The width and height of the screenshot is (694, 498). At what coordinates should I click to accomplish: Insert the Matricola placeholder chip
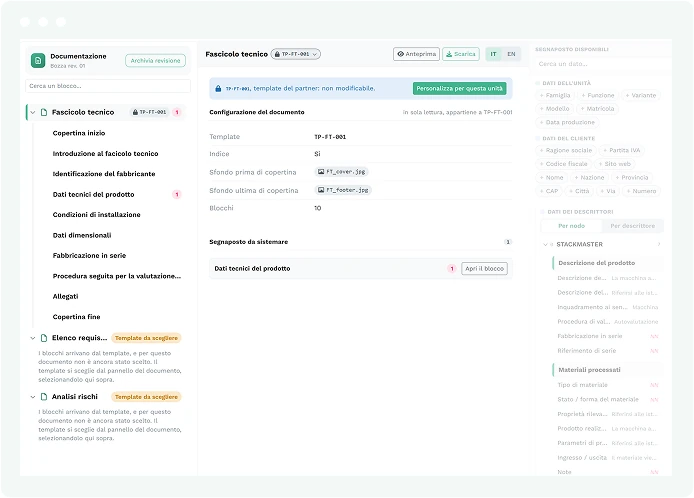coord(597,108)
